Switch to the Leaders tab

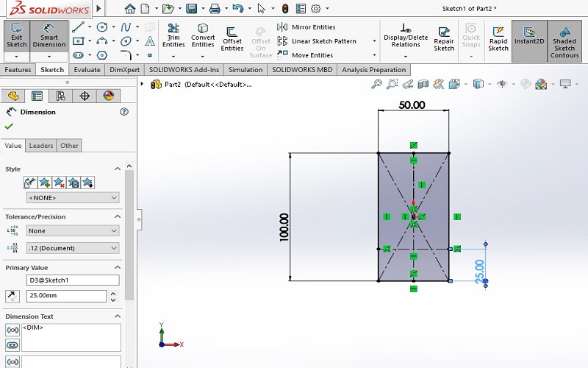pos(41,146)
